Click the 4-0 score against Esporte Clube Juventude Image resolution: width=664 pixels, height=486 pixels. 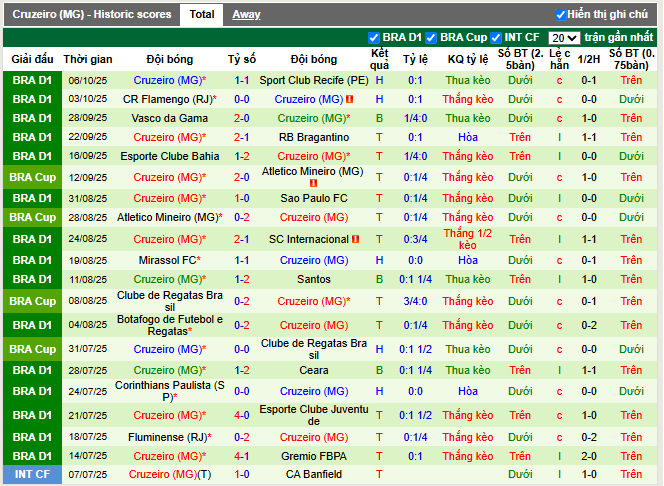point(241,415)
